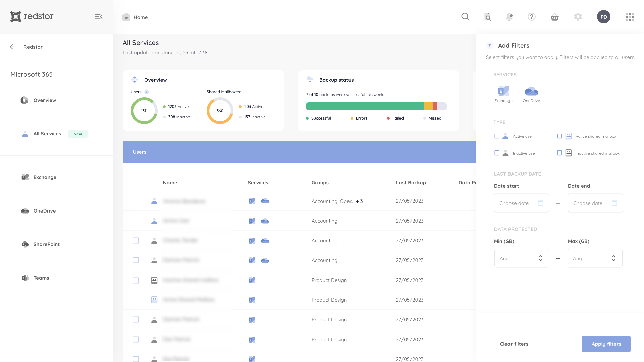Open Overview in the sidebar
This screenshot has width=644, height=362.
pyautogui.click(x=45, y=100)
